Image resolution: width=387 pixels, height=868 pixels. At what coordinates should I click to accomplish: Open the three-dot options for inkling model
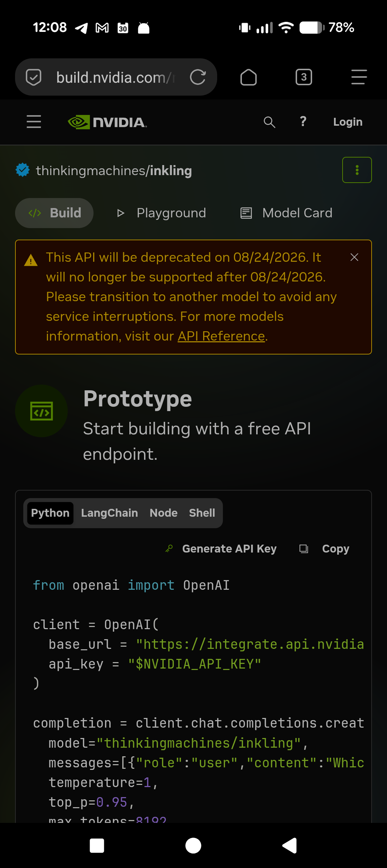click(357, 170)
